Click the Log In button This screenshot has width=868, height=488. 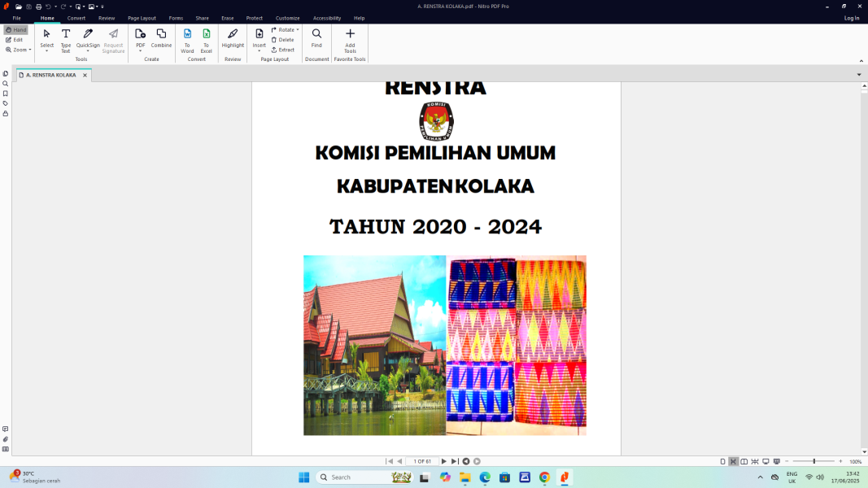[851, 18]
